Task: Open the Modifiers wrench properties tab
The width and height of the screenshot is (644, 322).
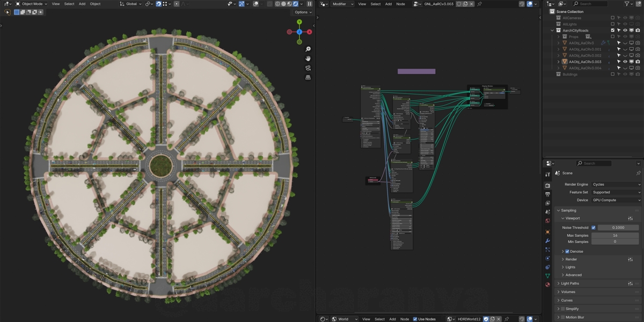Action: (547, 241)
